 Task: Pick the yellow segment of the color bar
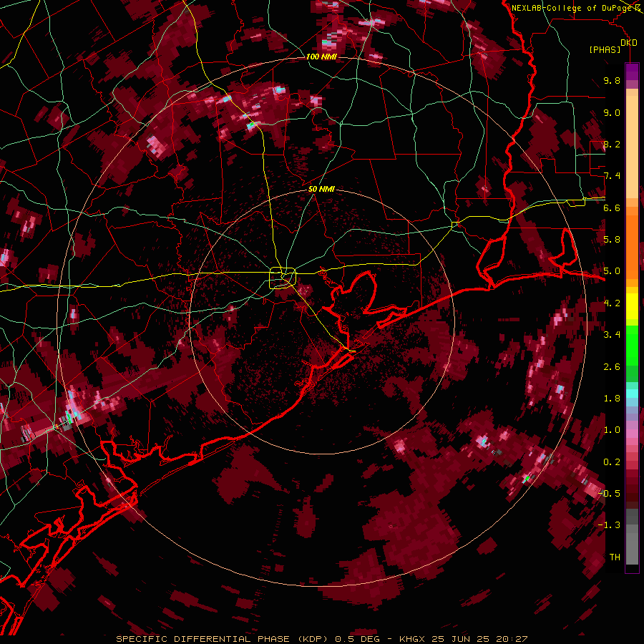tap(632, 306)
